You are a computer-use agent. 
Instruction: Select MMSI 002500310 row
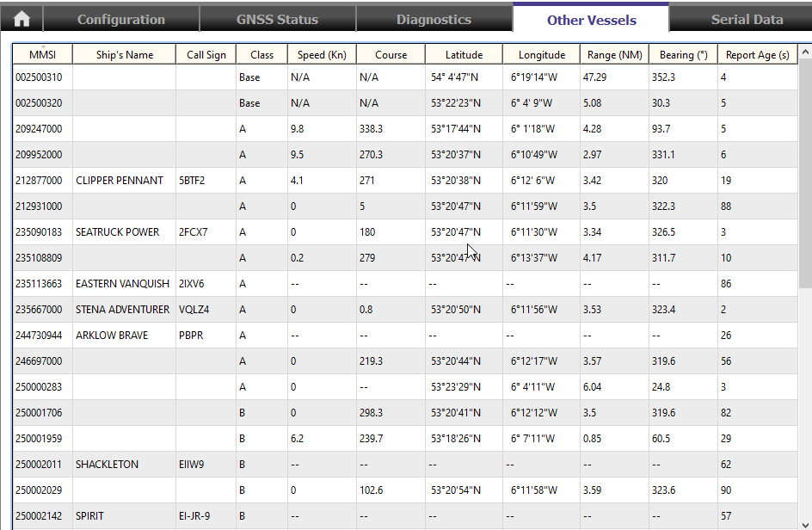405,77
